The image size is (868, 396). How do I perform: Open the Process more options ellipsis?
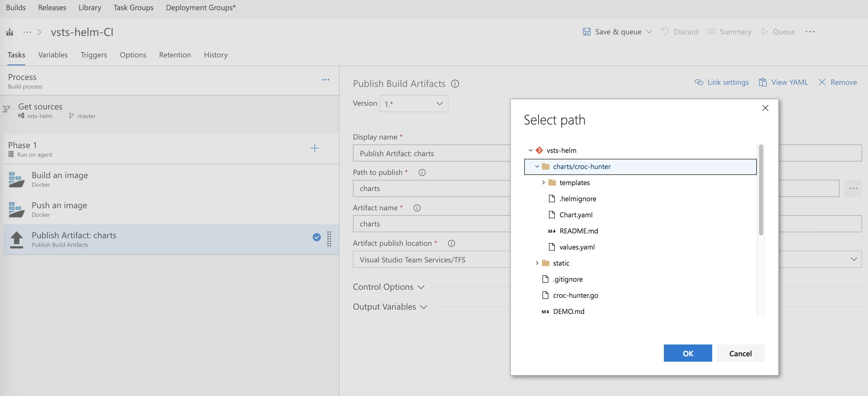pos(325,80)
